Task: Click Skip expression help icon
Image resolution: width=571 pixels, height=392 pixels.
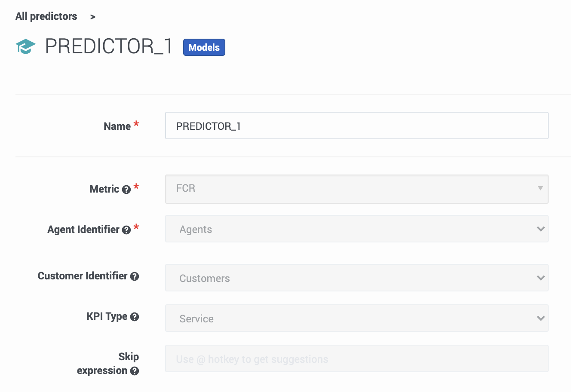Action: tap(135, 371)
